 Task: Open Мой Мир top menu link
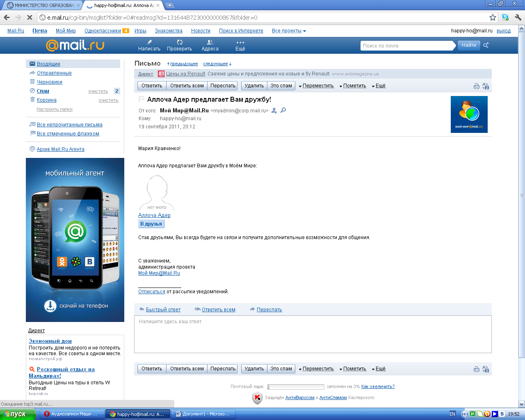point(66,31)
